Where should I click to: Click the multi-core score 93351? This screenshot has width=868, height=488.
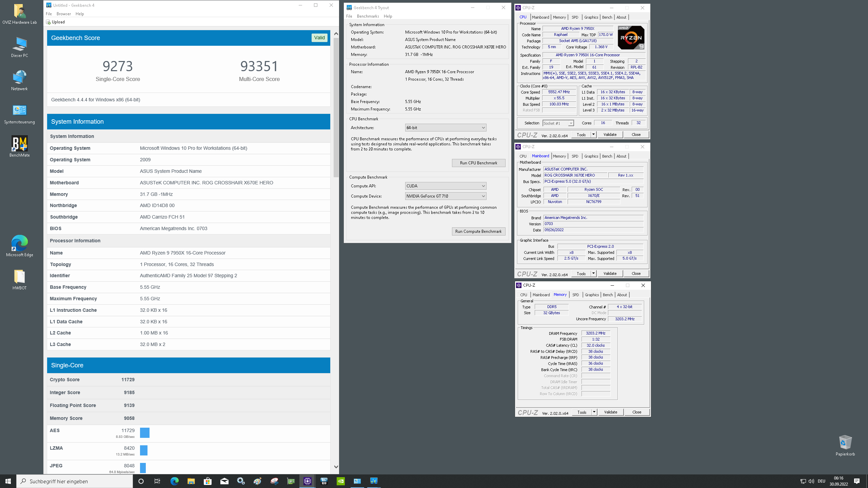point(259,66)
